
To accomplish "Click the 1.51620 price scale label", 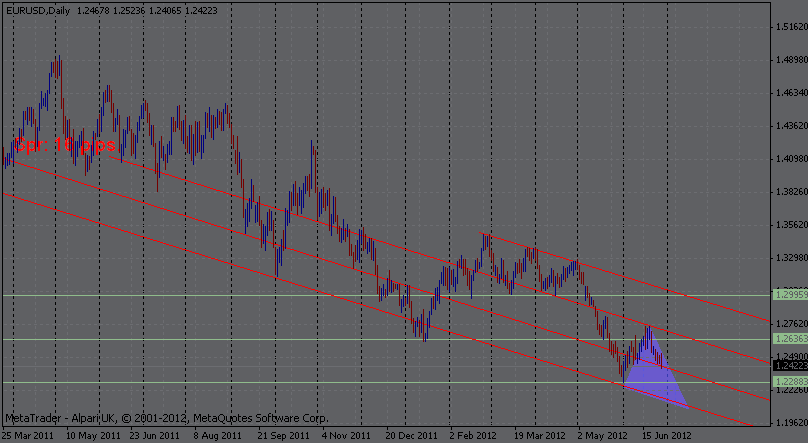I will coord(790,27).
